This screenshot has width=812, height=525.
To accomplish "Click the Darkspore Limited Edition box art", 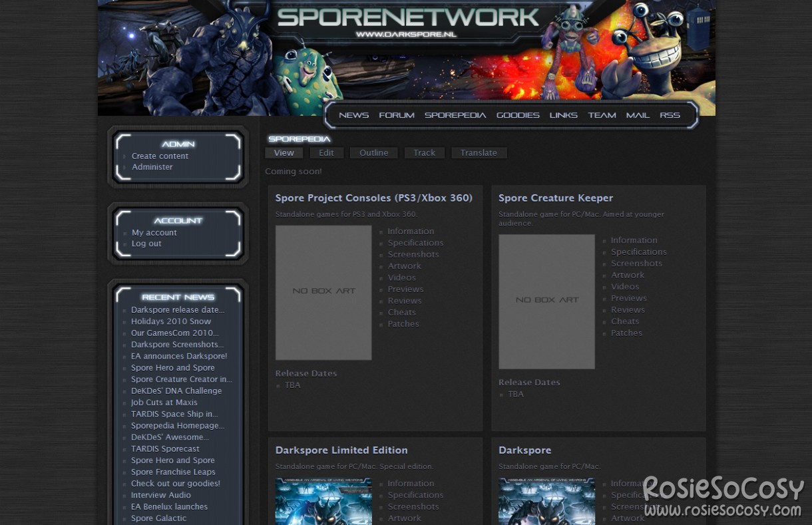I will pos(323,501).
